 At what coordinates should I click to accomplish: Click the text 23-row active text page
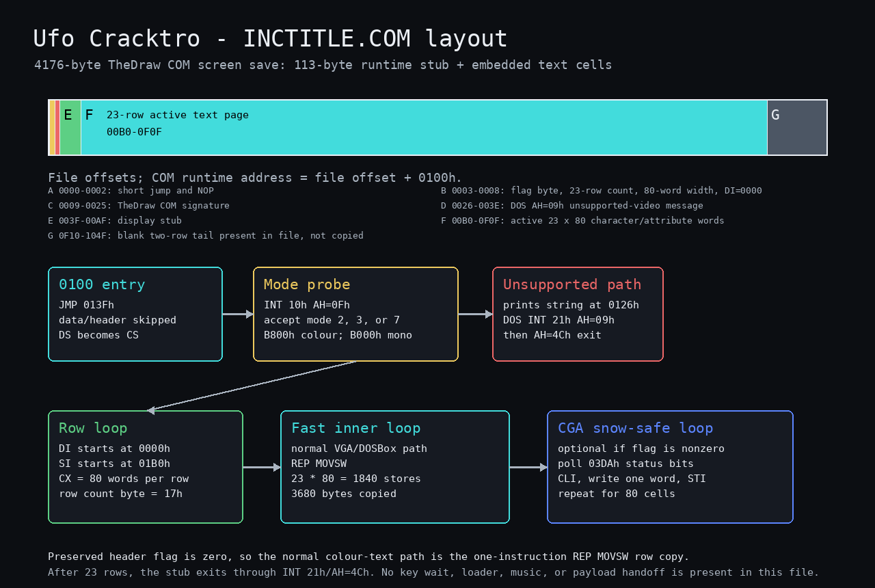coord(178,115)
